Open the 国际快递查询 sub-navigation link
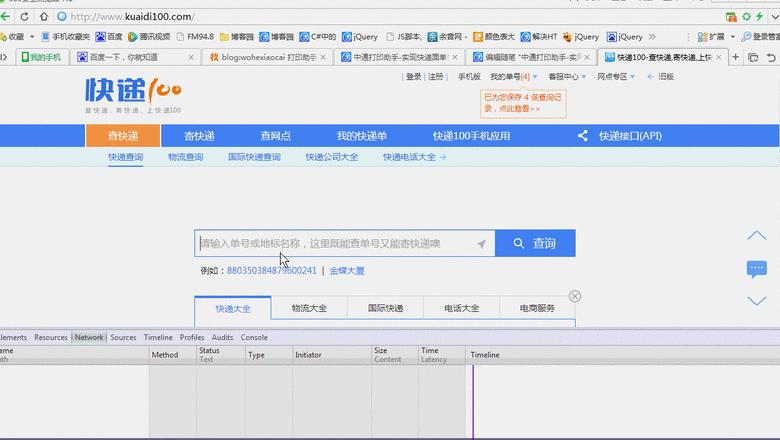The width and height of the screenshot is (780, 440). click(x=254, y=157)
